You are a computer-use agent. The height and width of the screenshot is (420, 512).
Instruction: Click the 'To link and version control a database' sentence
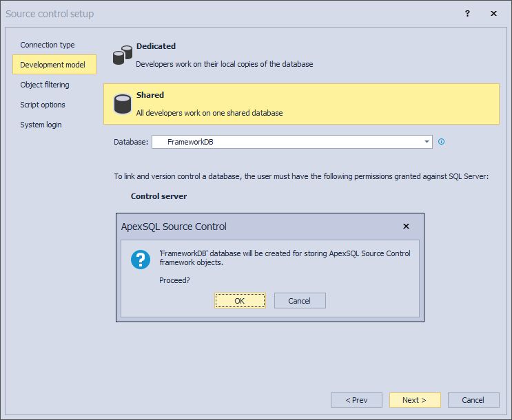click(x=301, y=176)
